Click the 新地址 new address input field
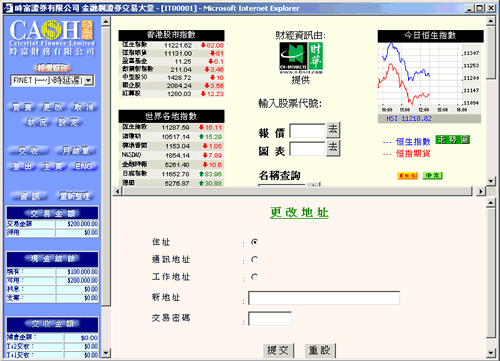Screen dimensions: 500x361 pyautogui.click(x=324, y=298)
